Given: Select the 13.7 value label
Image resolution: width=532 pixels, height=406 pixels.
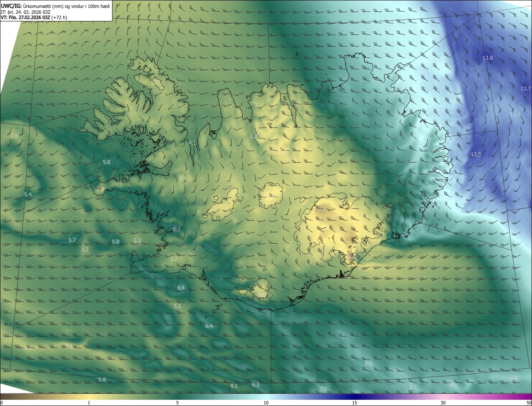Looking at the screenshot, I should point(526,89).
